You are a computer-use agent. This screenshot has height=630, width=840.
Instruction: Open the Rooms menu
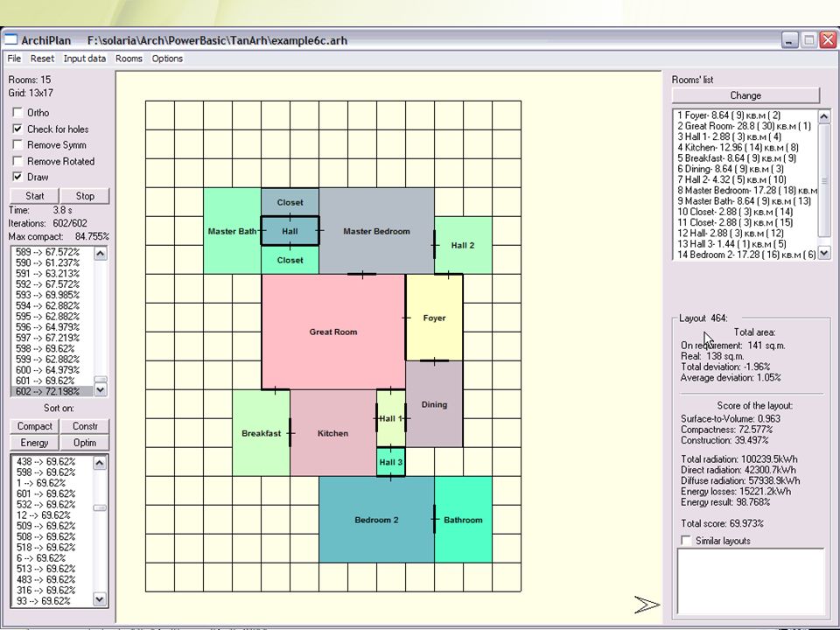[129, 59]
